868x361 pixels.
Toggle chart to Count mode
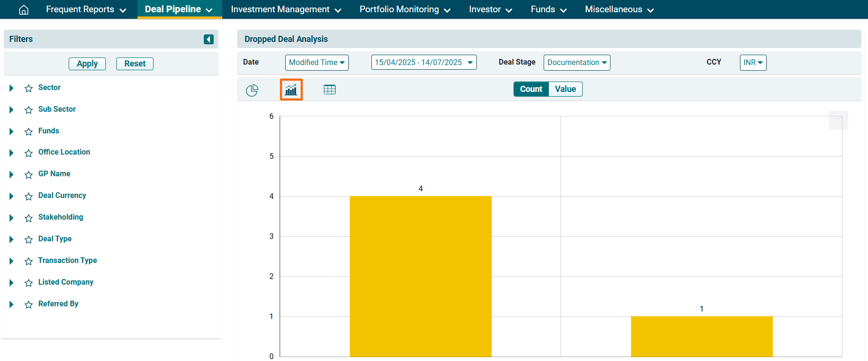pyautogui.click(x=531, y=89)
